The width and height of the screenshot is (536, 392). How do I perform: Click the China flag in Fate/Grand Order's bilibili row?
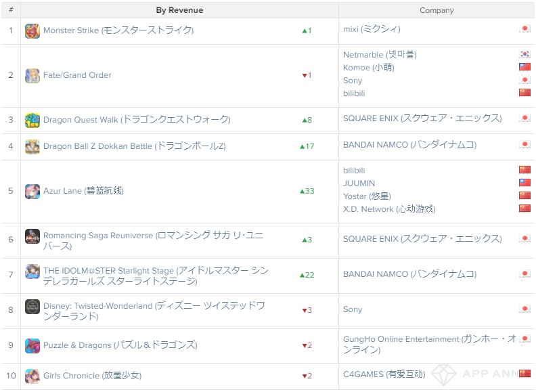tap(524, 93)
